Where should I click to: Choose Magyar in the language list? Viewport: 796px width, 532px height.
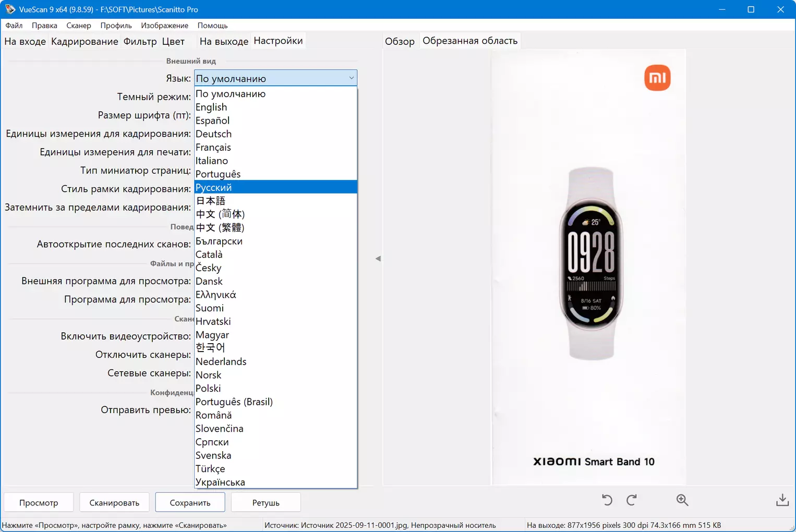coord(275,335)
